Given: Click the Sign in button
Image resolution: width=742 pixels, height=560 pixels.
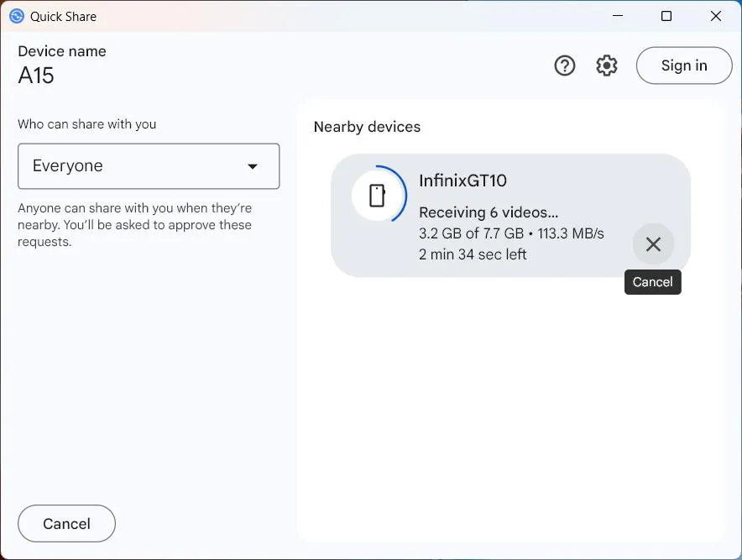Looking at the screenshot, I should pos(684,65).
